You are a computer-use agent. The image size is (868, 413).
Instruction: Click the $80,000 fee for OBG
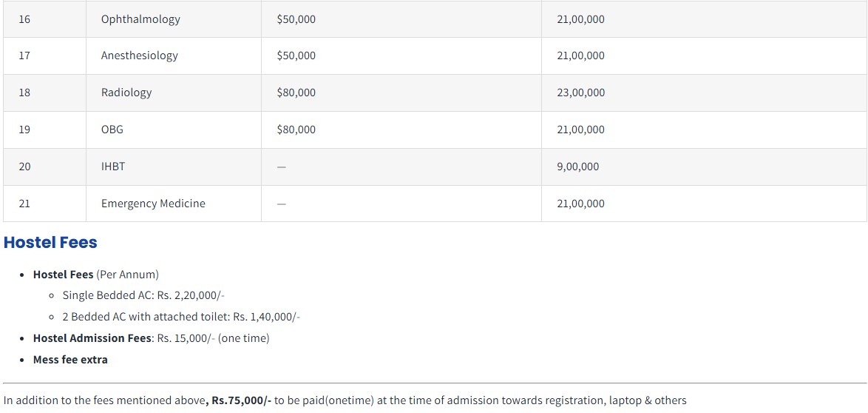pos(296,130)
